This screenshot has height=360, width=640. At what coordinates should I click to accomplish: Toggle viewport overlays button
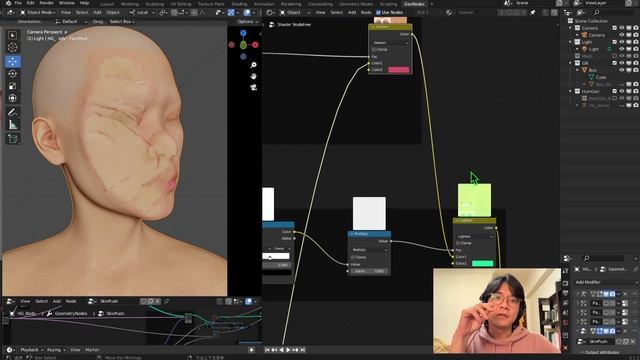point(247,13)
